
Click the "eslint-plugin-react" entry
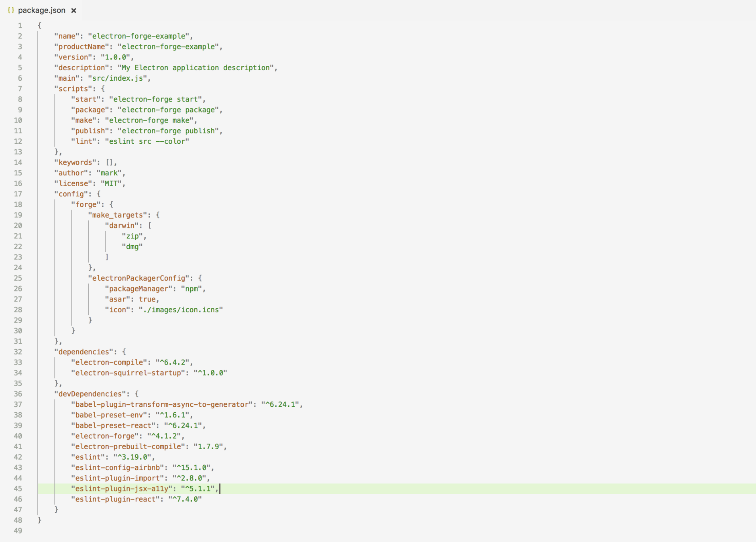tap(115, 499)
